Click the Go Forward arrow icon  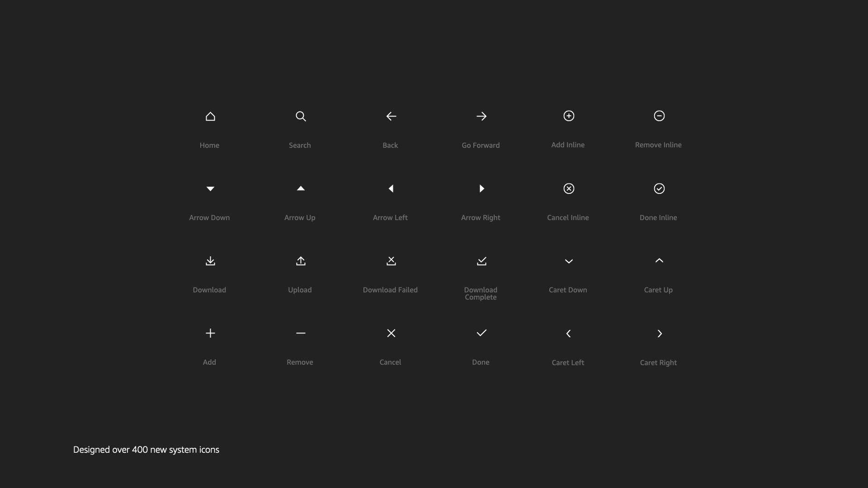[x=481, y=116]
